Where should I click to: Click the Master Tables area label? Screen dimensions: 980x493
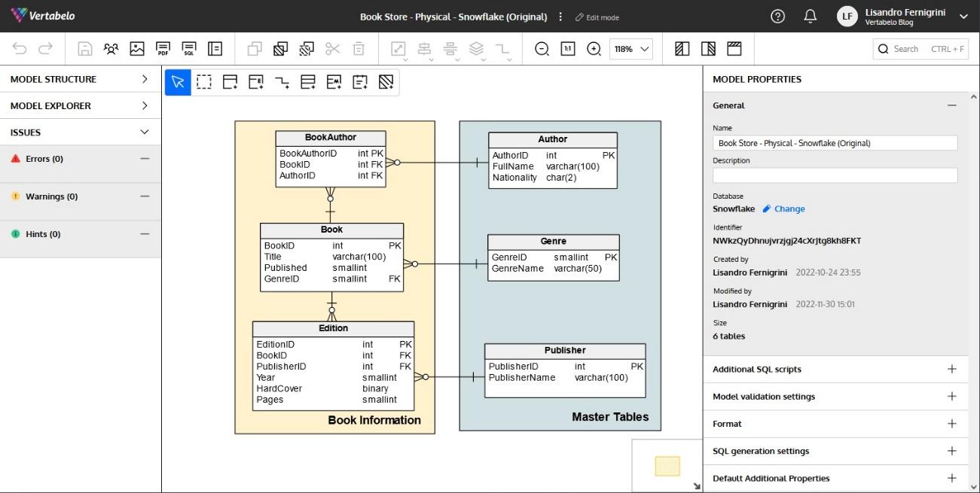[x=610, y=417]
